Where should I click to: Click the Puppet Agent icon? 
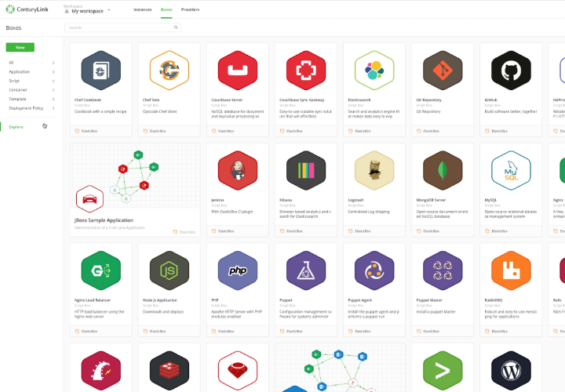point(374,270)
